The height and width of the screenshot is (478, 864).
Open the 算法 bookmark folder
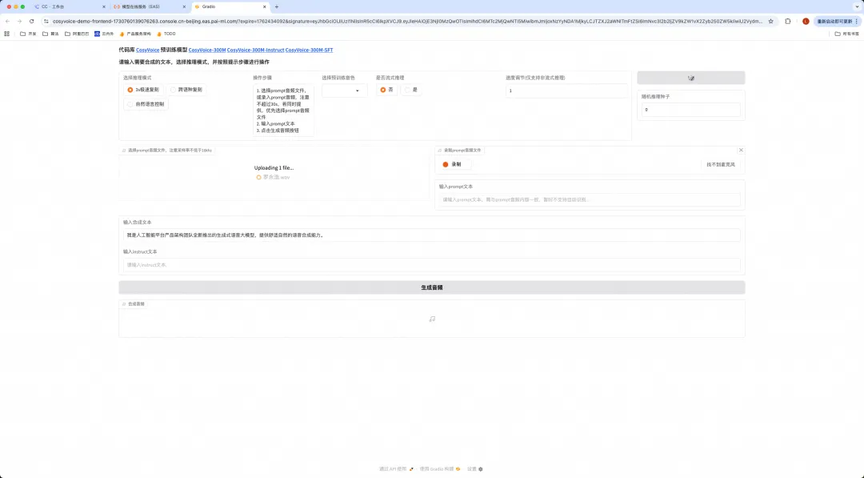51,34
